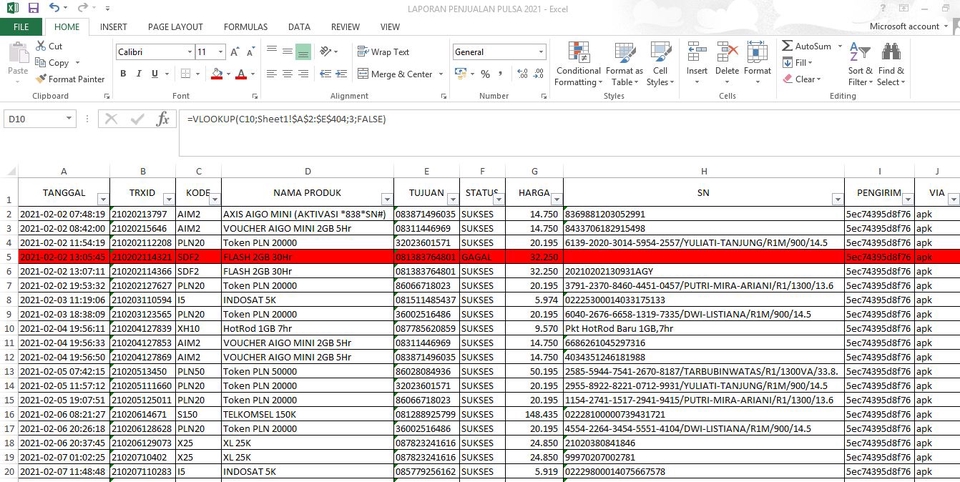960x482 pixels.
Task: Activate the Format Painter brush
Action: tap(69, 79)
